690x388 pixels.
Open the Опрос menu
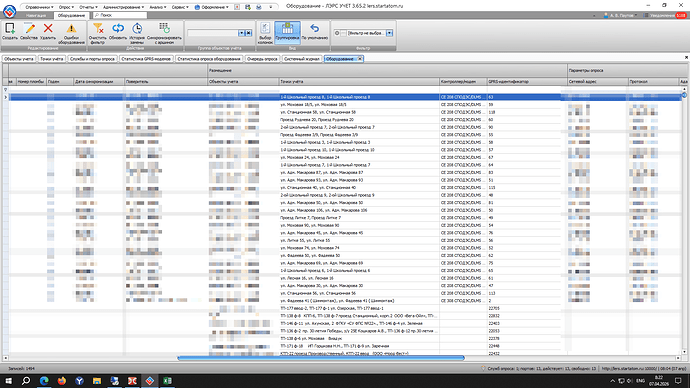click(66, 7)
